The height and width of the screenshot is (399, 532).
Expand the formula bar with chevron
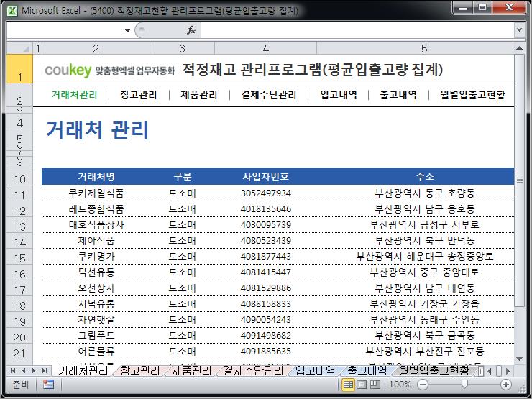coord(519,30)
